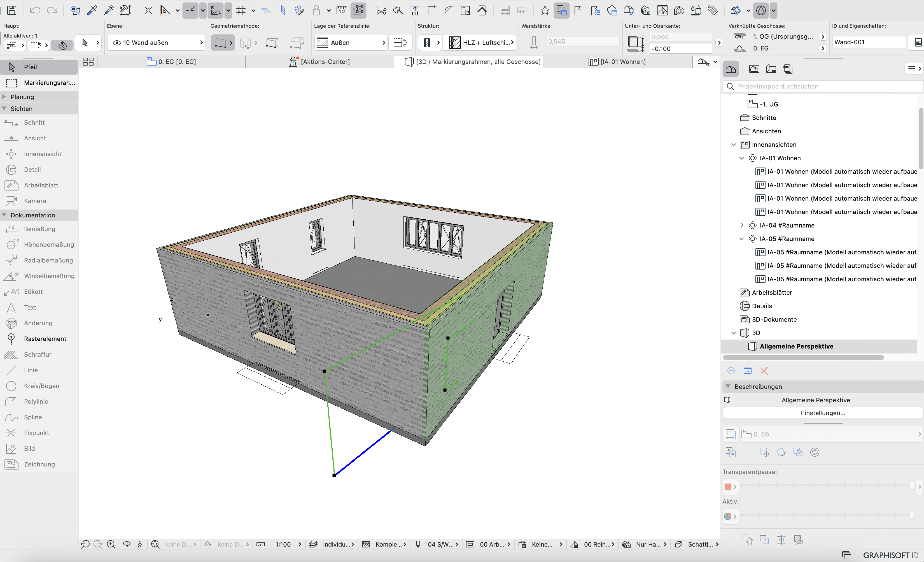This screenshot has width=924, height=562.
Task: Expand the Planung toolbox section
Action: tap(4, 97)
